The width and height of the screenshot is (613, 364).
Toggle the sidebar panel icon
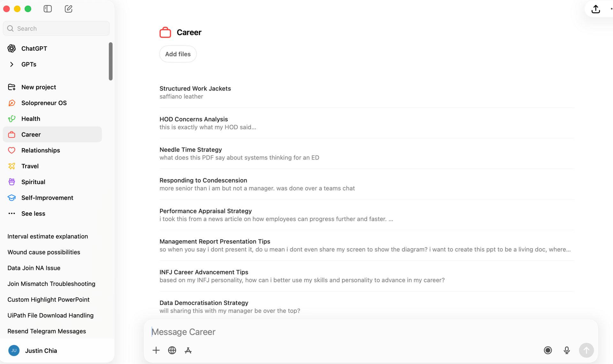48,9
